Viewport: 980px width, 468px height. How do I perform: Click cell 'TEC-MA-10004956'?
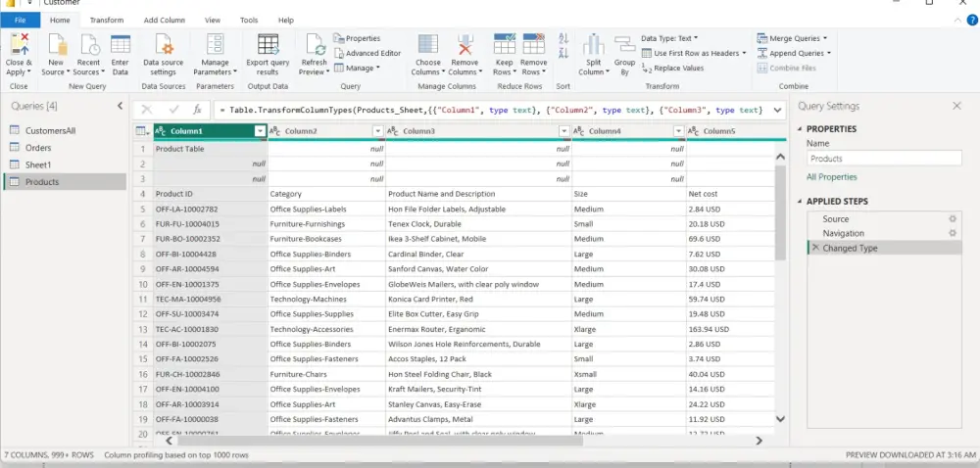point(211,300)
